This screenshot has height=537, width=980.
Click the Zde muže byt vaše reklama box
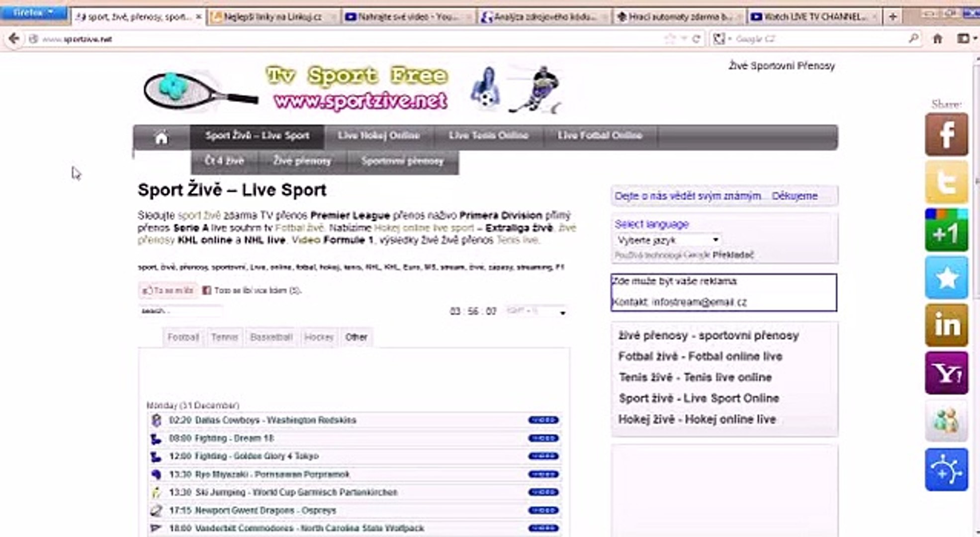(x=723, y=292)
